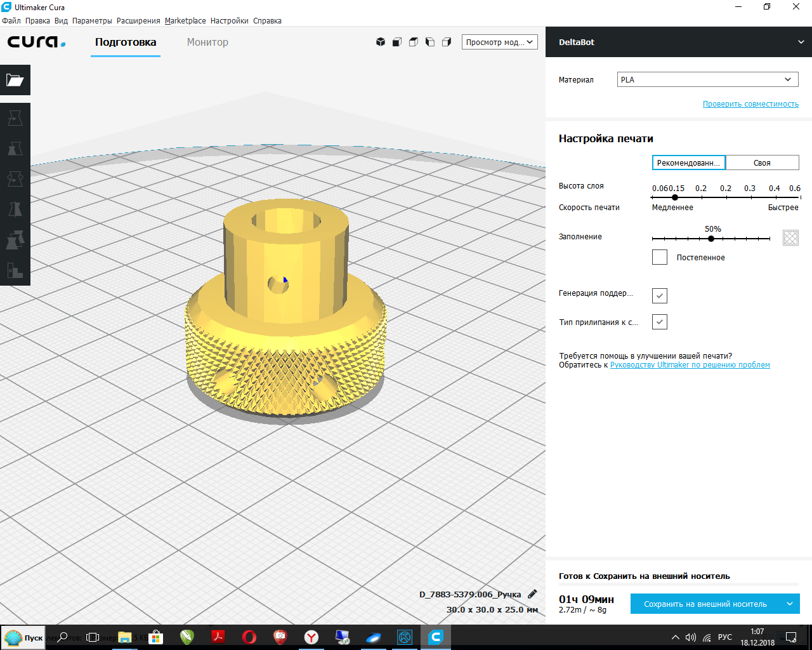Open the Per Model Settings tool
This screenshot has height=650, width=812.
click(x=15, y=240)
